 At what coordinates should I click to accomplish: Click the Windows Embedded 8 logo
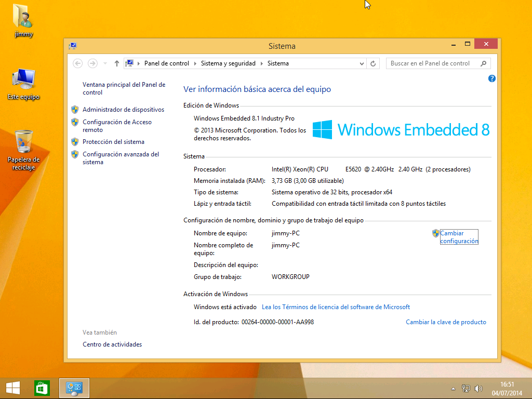pyautogui.click(x=401, y=129)
